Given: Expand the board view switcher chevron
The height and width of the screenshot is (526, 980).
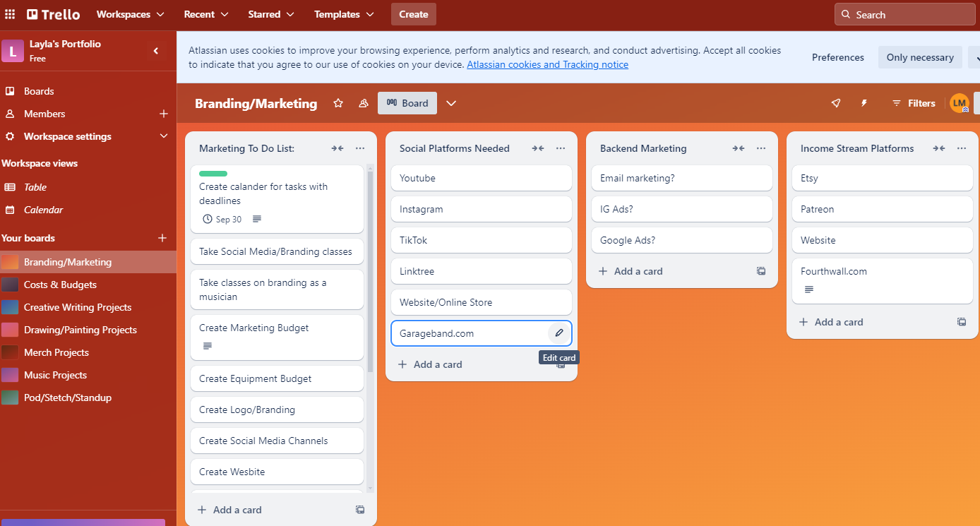Looking at the screenshot, I should [x=451, y=103].
